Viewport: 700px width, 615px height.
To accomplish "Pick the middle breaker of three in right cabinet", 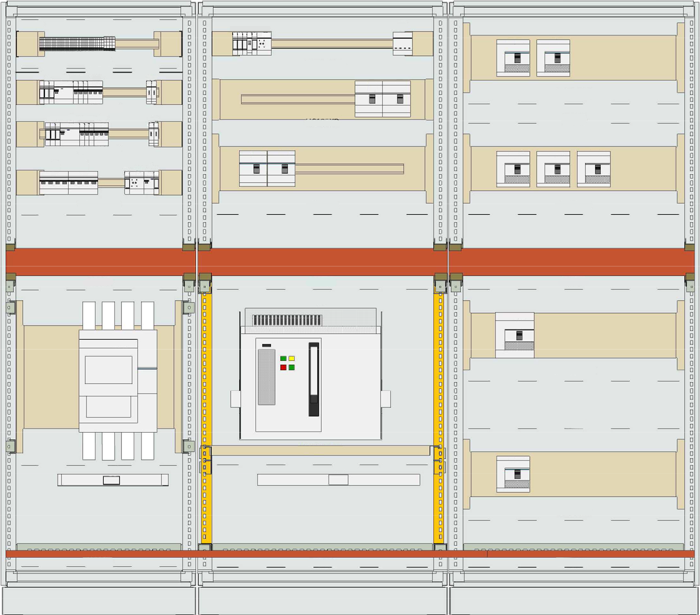I will pyautogui.click(x=553, y=169).
